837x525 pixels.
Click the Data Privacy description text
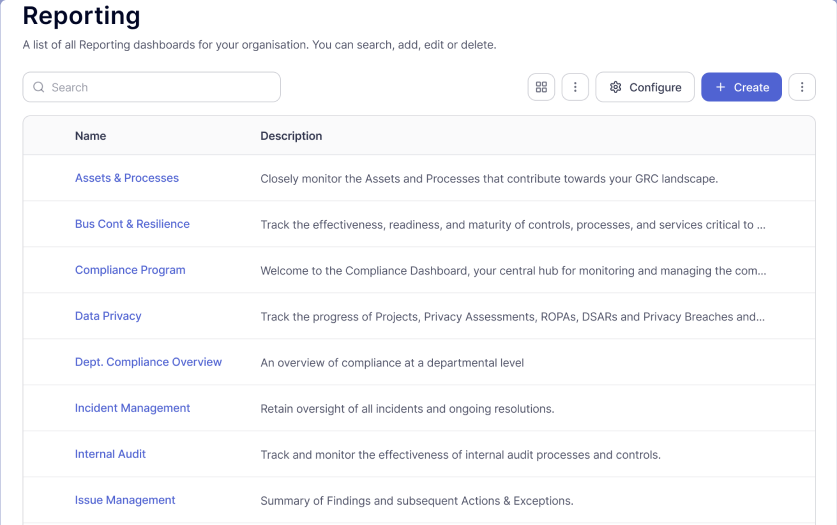pos(512,317)
